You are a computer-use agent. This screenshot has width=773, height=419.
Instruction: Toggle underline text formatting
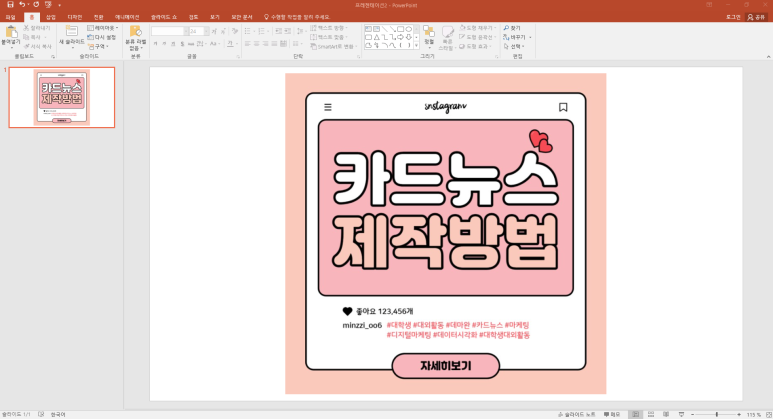173,44
